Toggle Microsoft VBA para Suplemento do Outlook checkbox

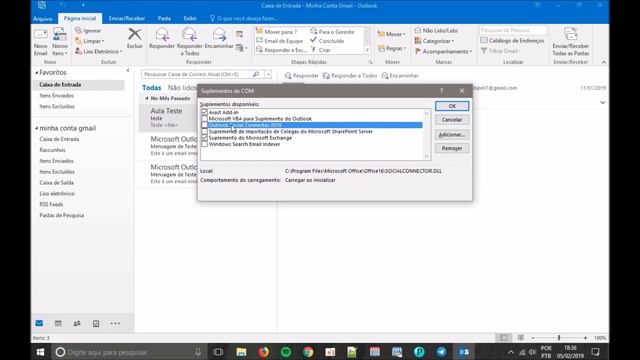204,119
